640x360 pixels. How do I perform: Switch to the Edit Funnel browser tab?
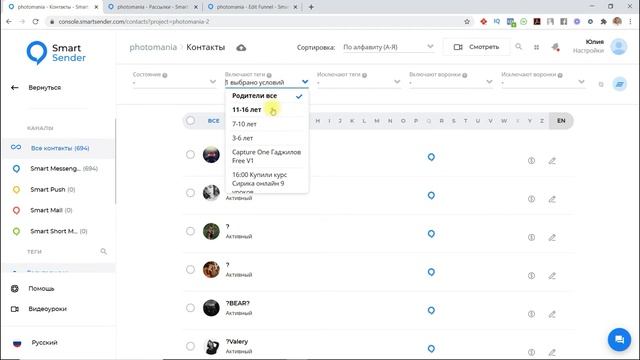click(252, 7)
